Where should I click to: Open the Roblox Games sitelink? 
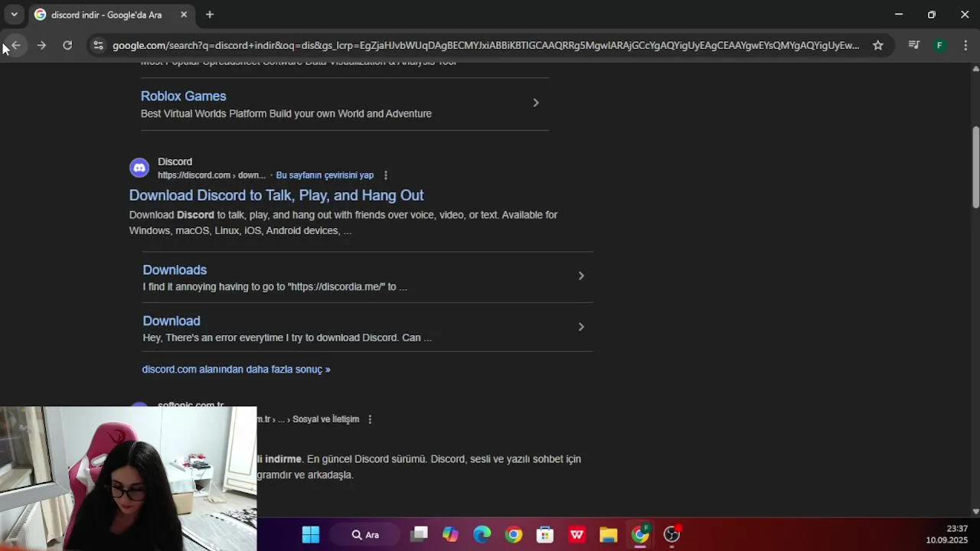tap(183, 96)
